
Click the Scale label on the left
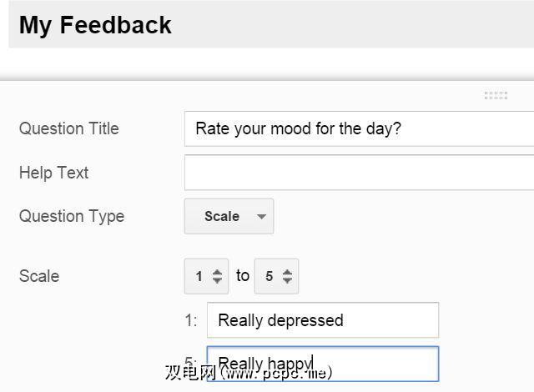(39, 276)
